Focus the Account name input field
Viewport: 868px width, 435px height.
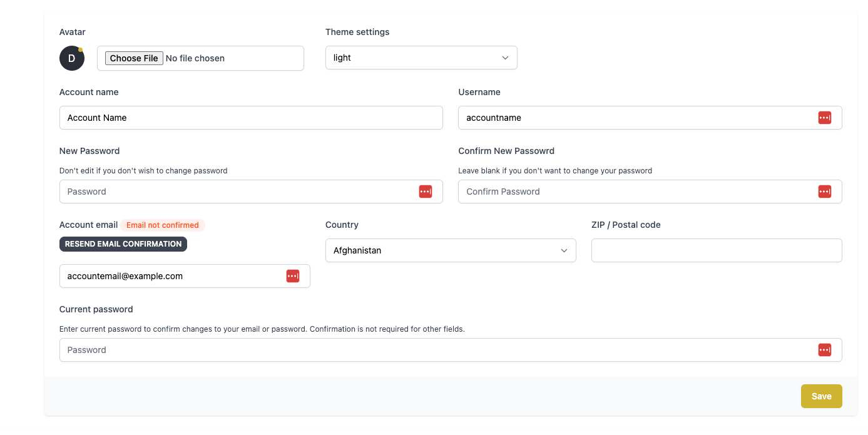click(x=250, y=118)
